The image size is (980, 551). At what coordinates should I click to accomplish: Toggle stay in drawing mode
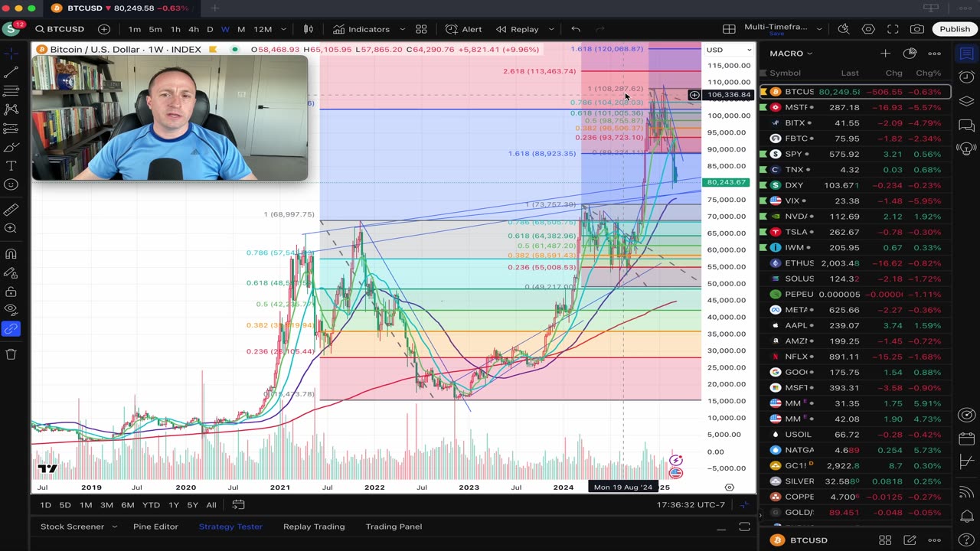coord(11,273)
